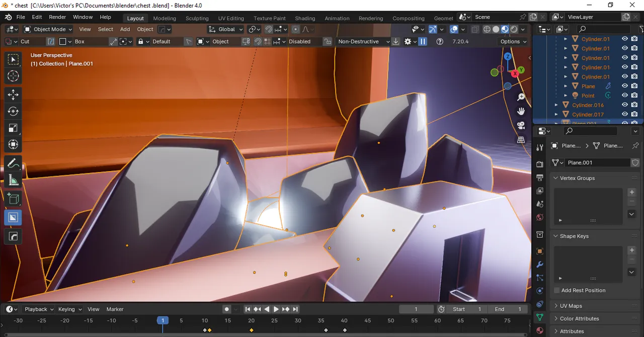644x337 pixels.
Task: Switch to rendered viewport shading
Action: pyautogui.click(x=514, y=29)
